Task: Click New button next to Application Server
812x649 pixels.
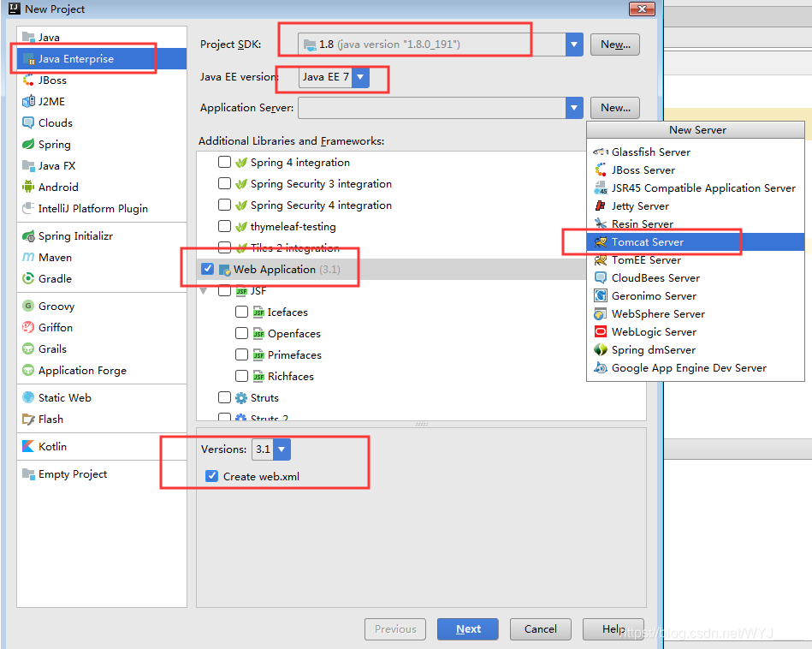Action: pos(615,108)
